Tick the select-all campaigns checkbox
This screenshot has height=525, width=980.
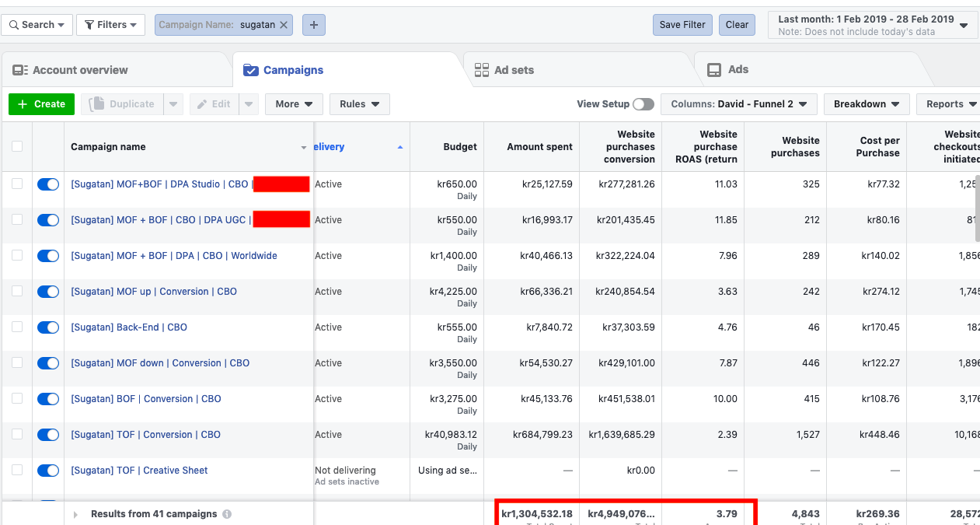click(16, 146)
